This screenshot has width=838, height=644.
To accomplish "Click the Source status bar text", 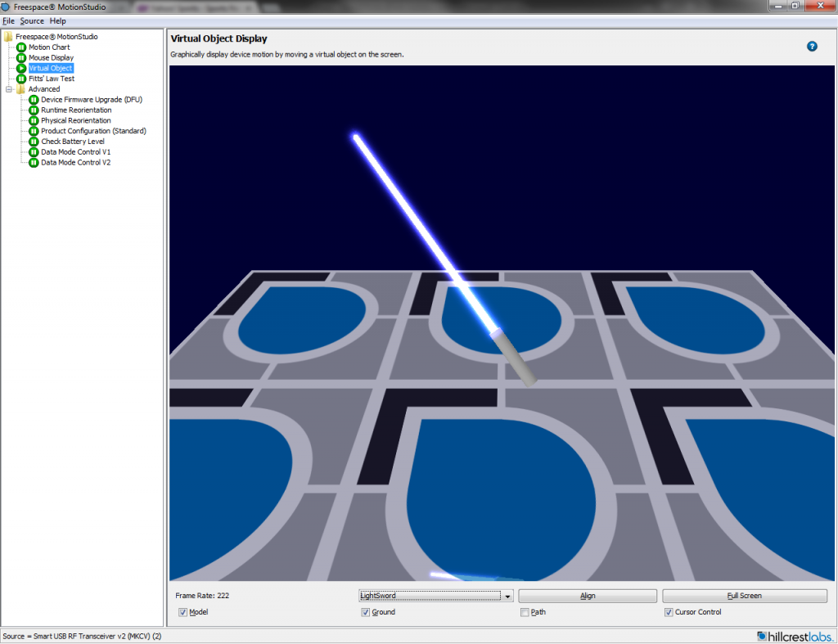I will [83, 636].
